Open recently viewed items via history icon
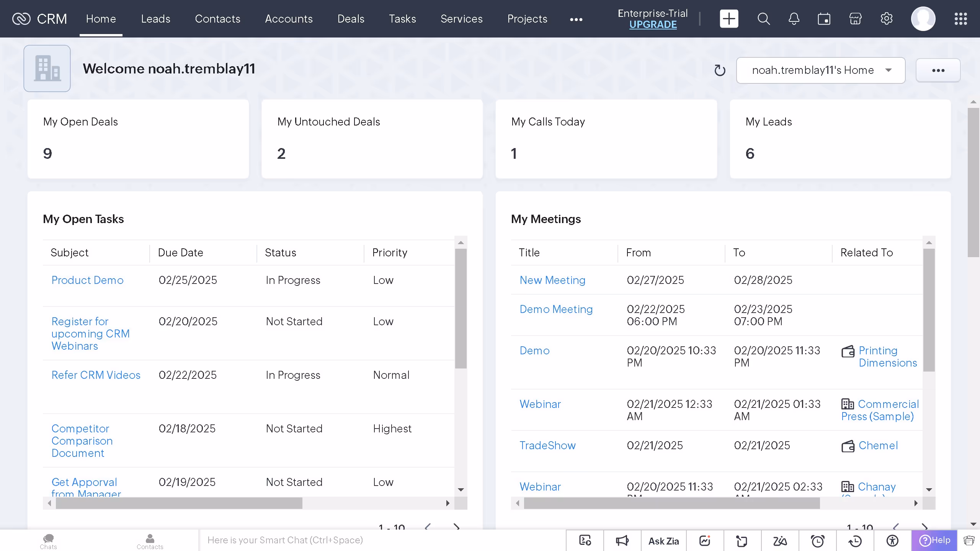 pos(855,540)
